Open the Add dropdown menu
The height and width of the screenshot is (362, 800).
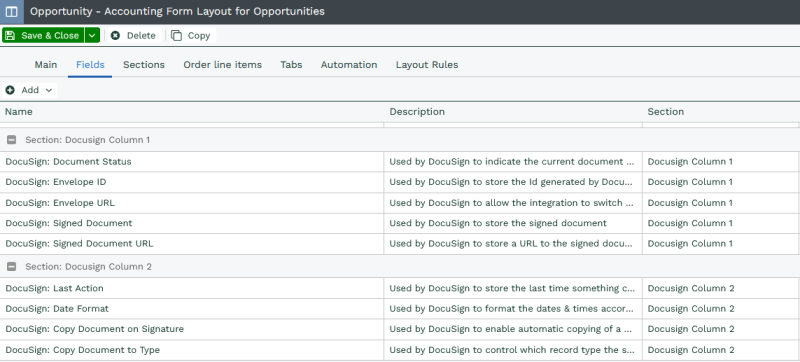tap(30, 90)
